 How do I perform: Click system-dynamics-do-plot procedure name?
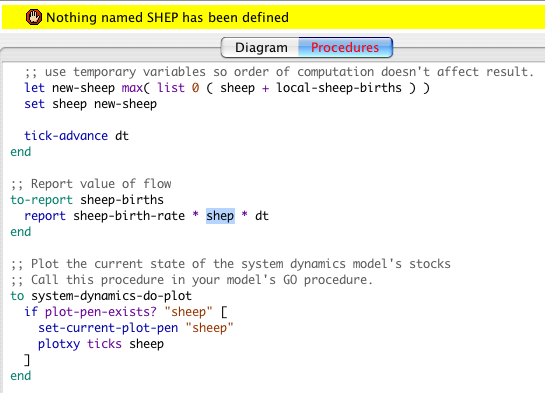(x=111, y=296)
